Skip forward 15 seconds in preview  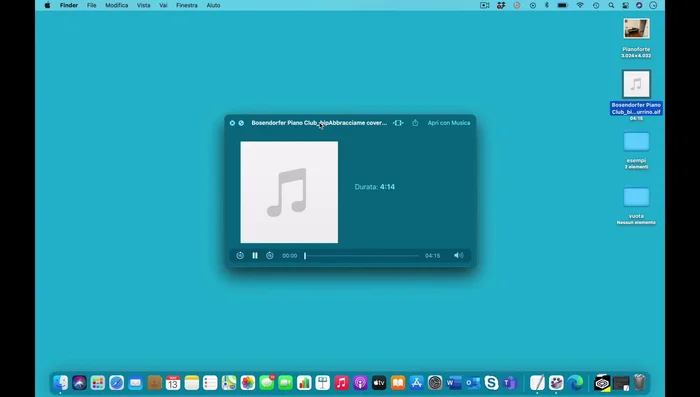tap(270, 255)
